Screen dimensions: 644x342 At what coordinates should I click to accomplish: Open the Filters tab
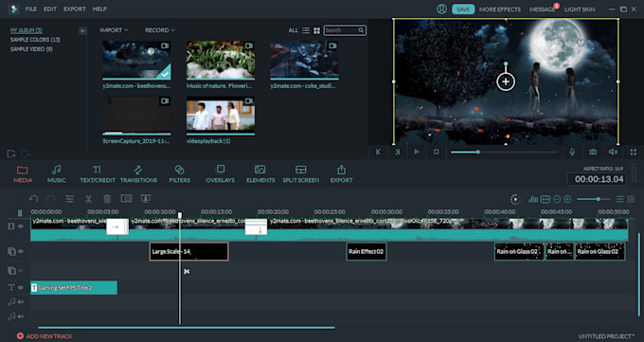pyautogui.click(x=180, y=174)
